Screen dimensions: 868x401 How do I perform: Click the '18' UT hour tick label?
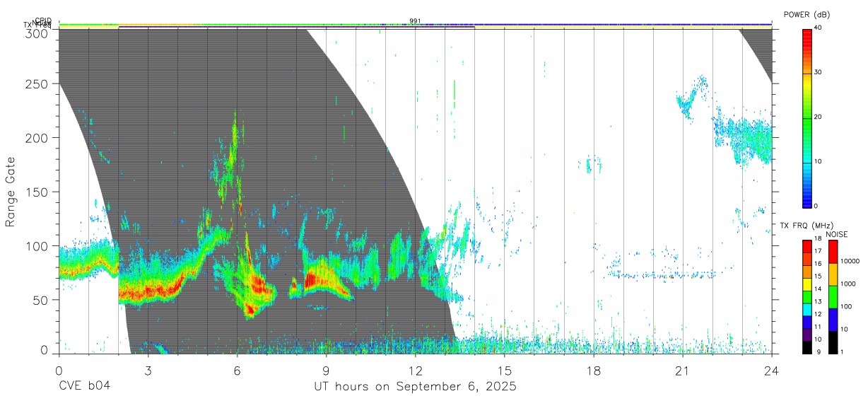pos(593,371)
